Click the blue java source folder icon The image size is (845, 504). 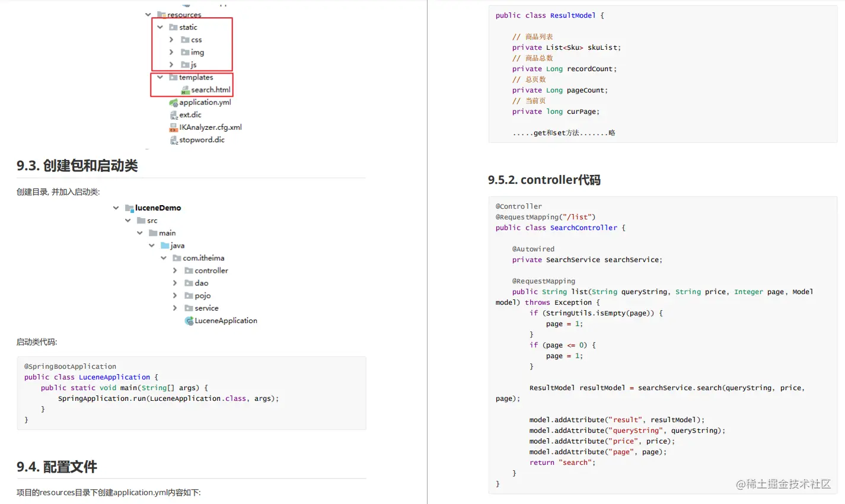tap(165, 245)
